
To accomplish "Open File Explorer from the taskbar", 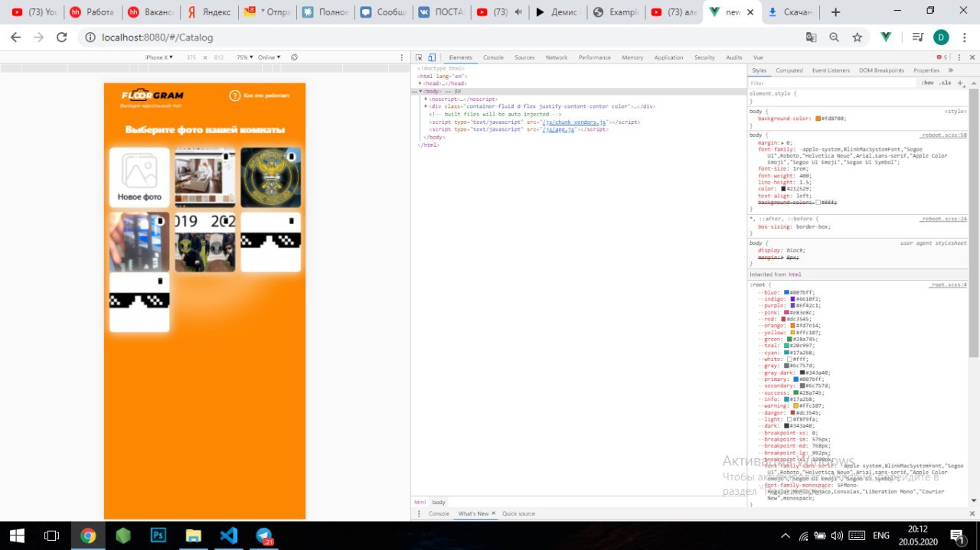I will click(x=194, y=535).
